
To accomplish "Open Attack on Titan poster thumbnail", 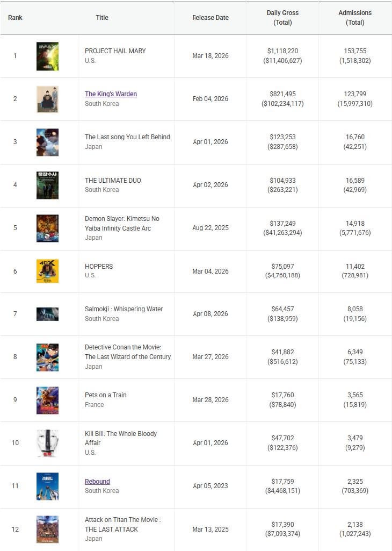I will point(47,529).
